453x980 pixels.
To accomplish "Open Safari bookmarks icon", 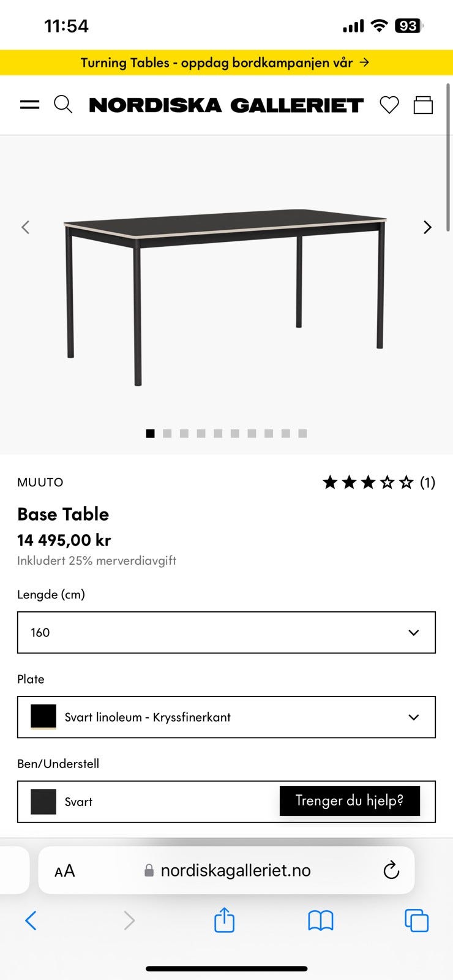I will (321, 921).
